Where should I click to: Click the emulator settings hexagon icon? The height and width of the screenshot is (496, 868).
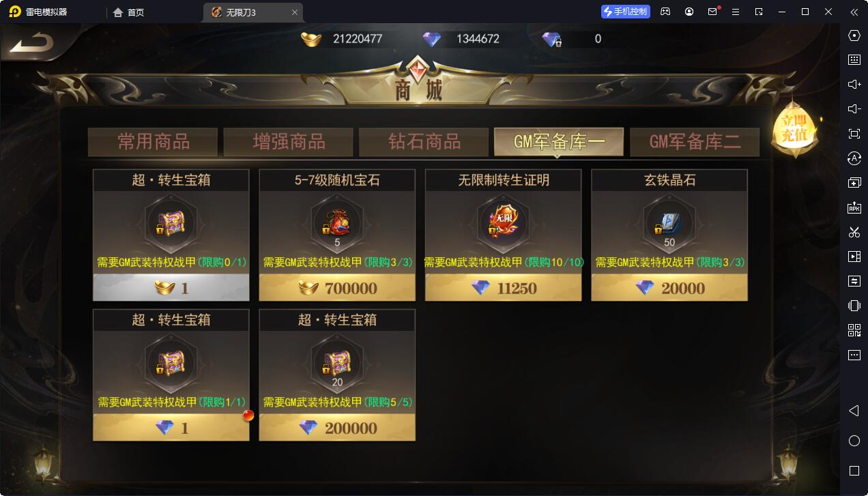tap(854, 35)
